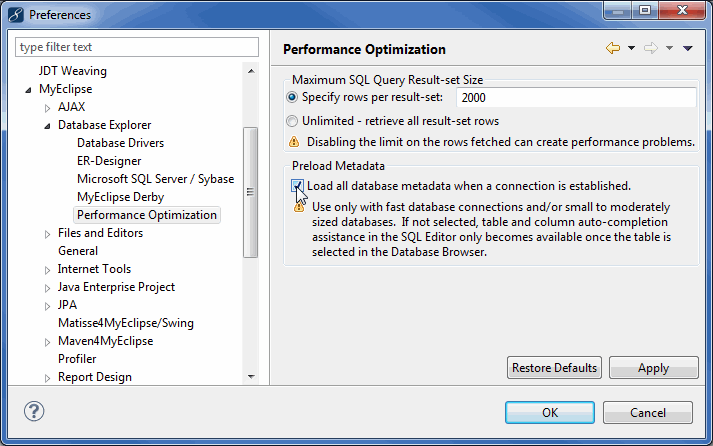Click the Apply button

coord(653,368)
